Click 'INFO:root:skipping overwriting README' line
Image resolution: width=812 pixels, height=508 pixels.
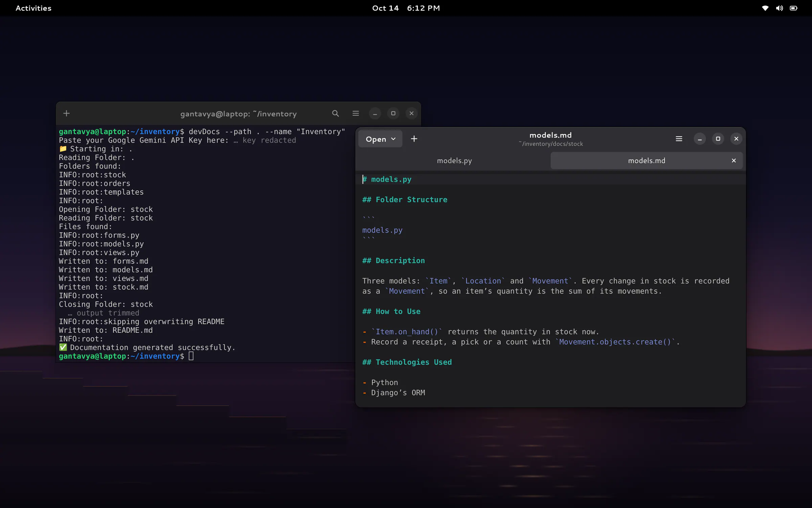142,322
